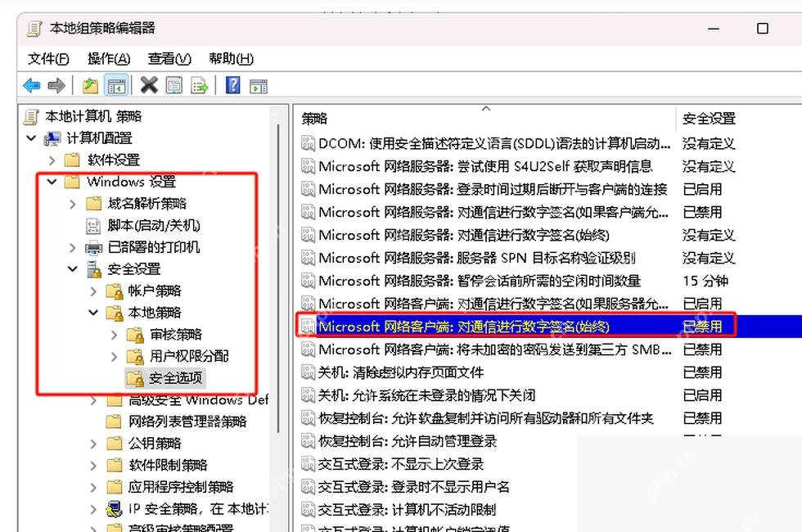Expand the 帐户策略 node
The height and width of the screenshot is (532, 802).
coord(93,291)
